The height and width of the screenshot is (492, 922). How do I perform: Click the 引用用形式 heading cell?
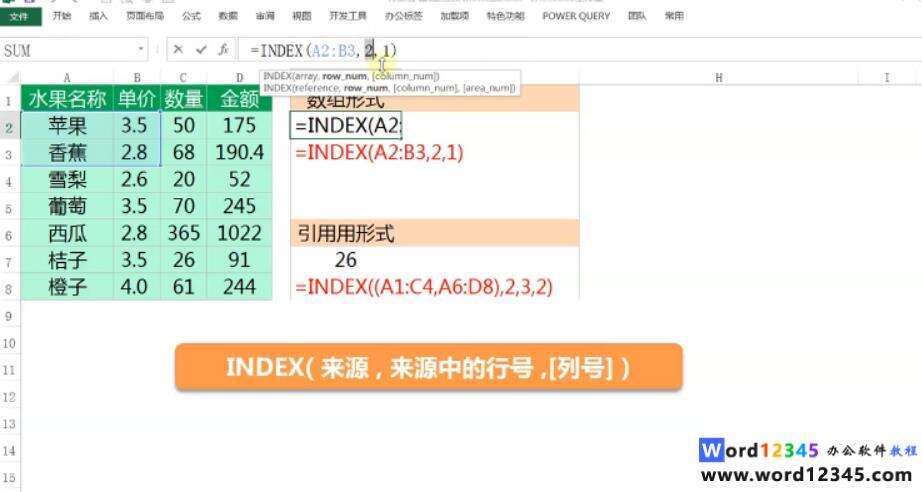435,233
